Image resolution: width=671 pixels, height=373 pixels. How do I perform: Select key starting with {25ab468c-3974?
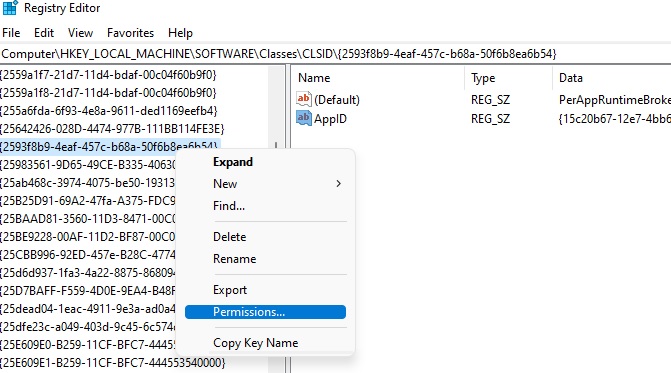coord(88,183)
